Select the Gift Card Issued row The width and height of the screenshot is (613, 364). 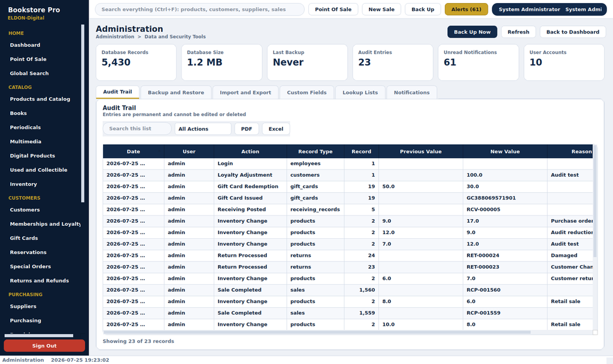(348, 198)
